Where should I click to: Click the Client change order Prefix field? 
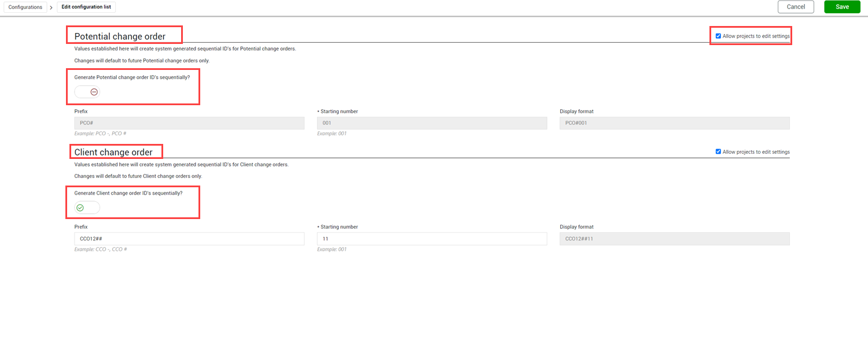pos(189,239)
